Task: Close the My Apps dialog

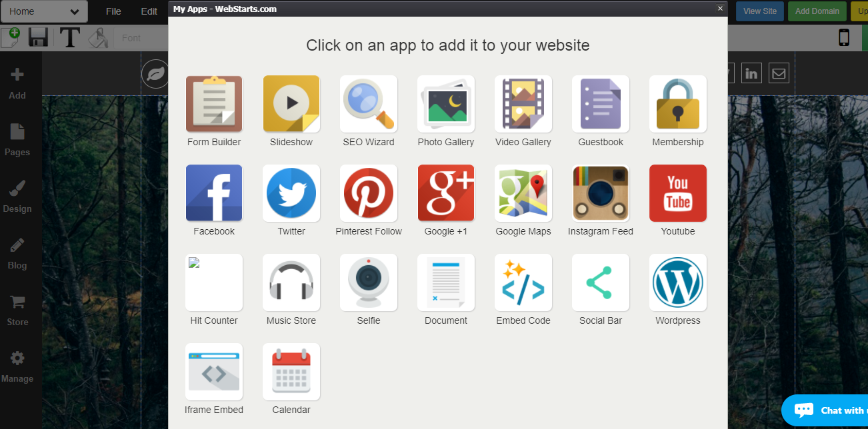Action: click(x=720, y=9)
